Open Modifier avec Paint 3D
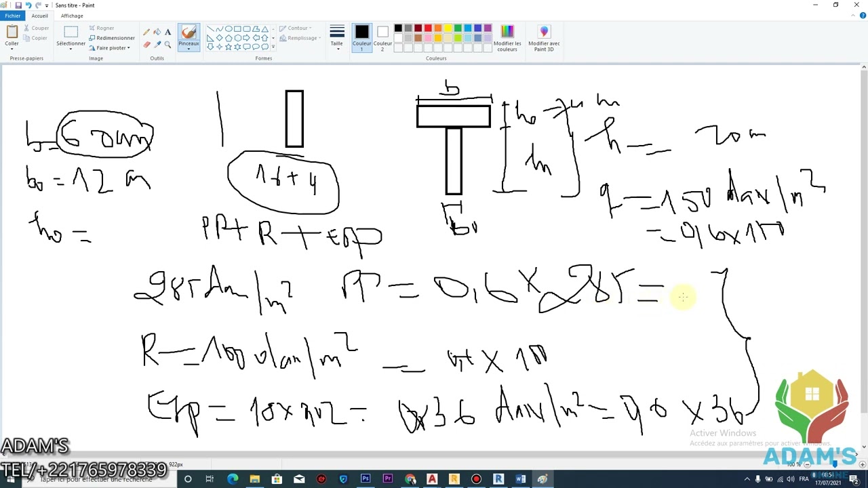The height and width of the screenshot is (488, 868). (544, 38)
